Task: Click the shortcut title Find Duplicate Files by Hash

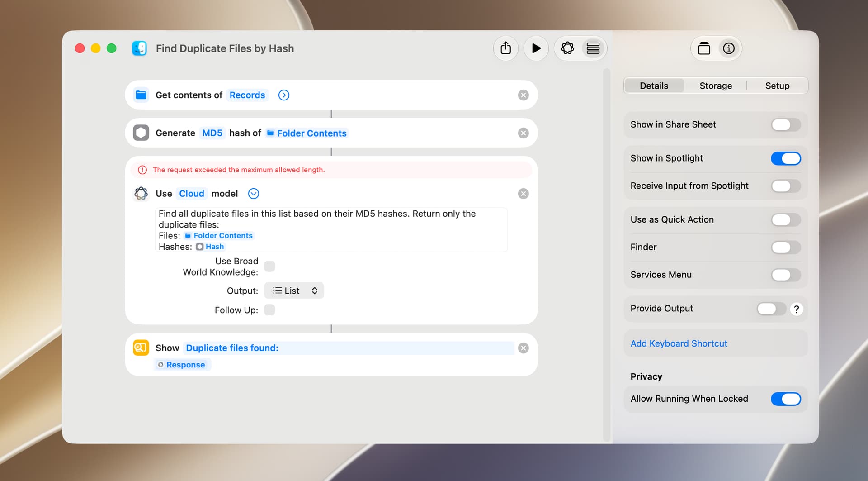Action: click(x=225, y=48)
